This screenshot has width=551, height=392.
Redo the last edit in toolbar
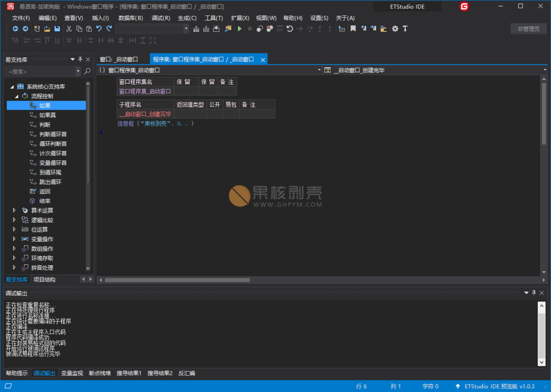coord(109,29)
